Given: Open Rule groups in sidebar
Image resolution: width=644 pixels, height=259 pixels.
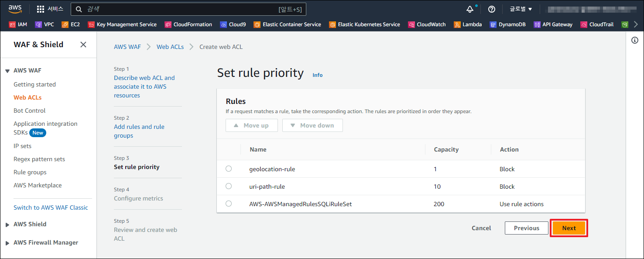Looking at the screenshot, I should (x=30, y=172).
